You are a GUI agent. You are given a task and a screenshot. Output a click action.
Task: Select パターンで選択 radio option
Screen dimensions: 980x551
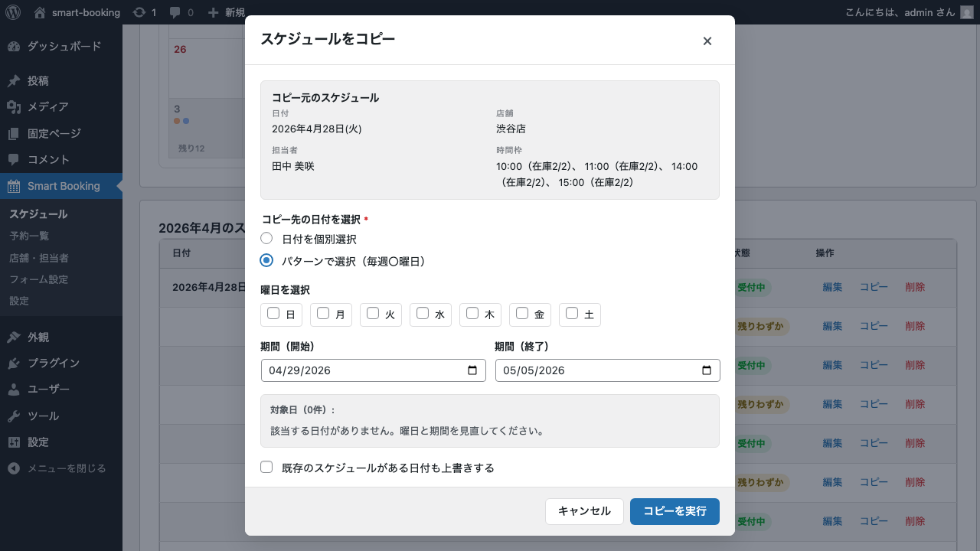(266, 260)
